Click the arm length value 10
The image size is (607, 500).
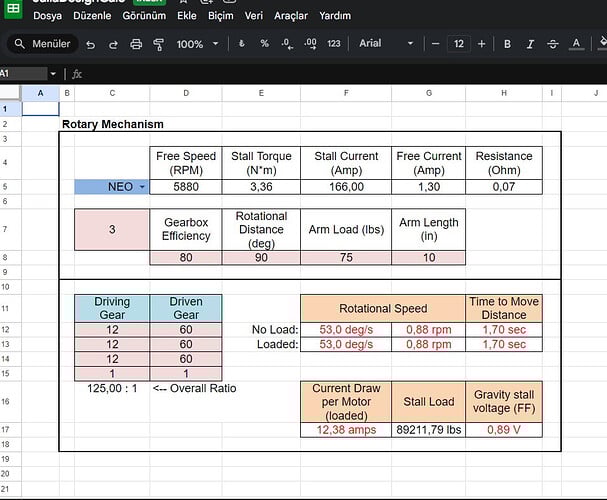pyautogui.click(x=429, y=257)
